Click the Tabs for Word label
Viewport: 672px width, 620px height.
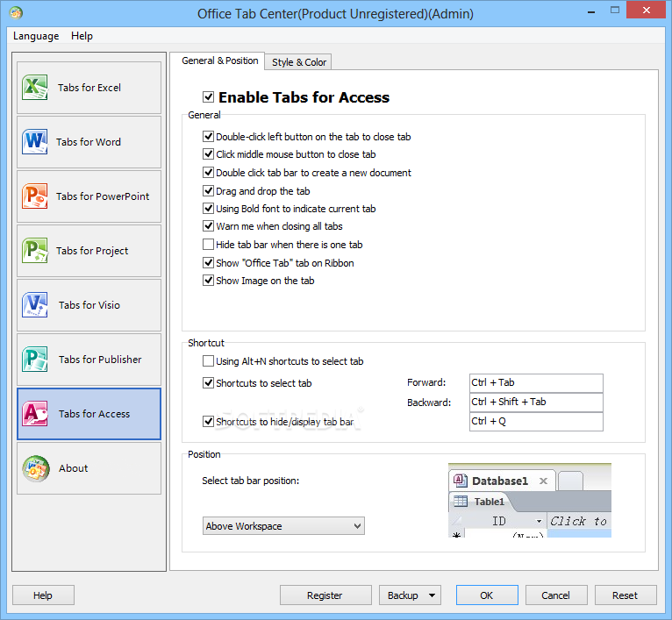click(89, 142)
